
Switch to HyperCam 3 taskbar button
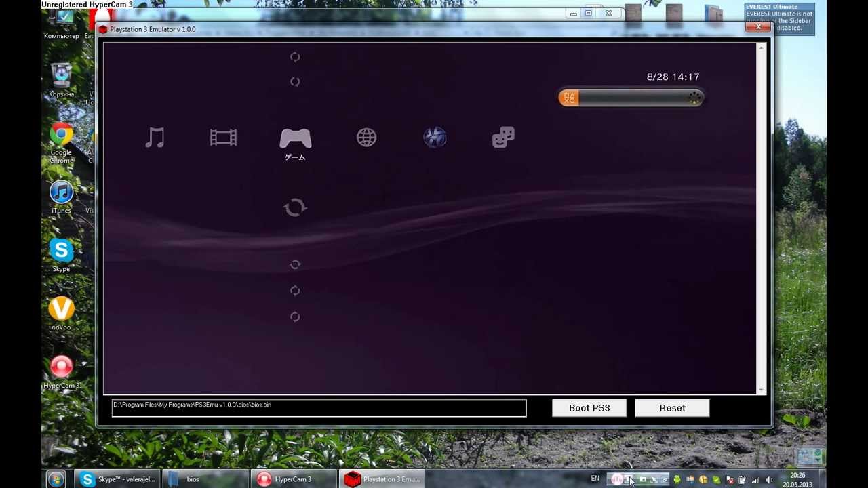[x=294, y=479]
